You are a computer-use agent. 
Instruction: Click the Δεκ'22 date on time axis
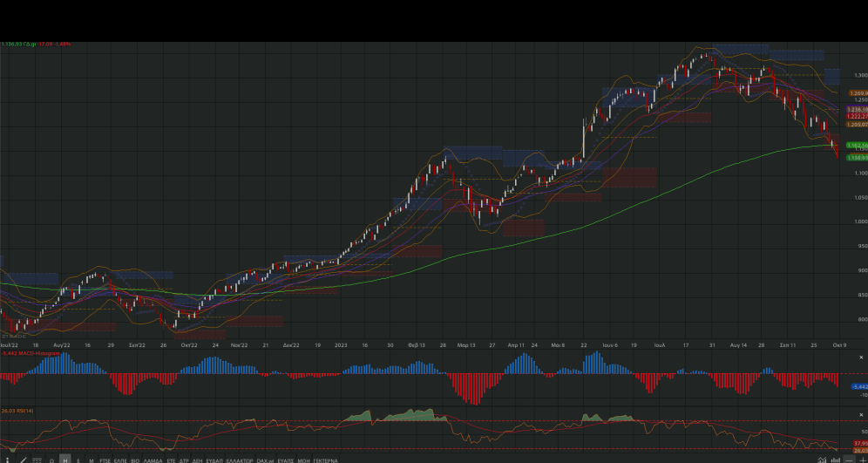291,344
